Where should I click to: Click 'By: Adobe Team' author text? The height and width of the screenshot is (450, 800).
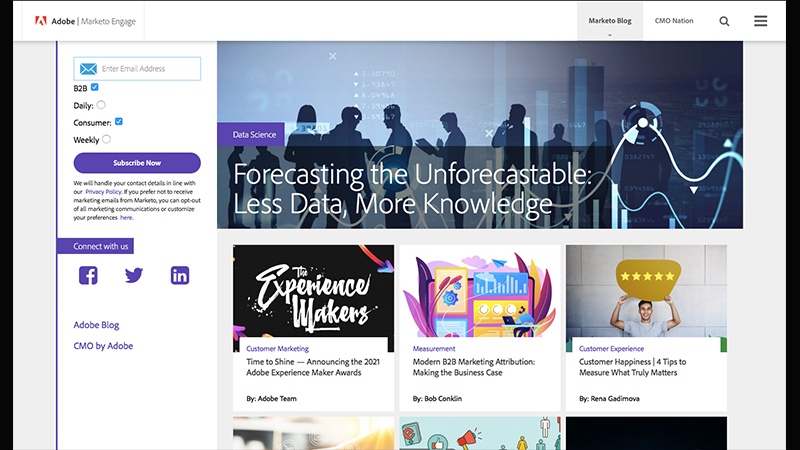(x=271, y=398)
